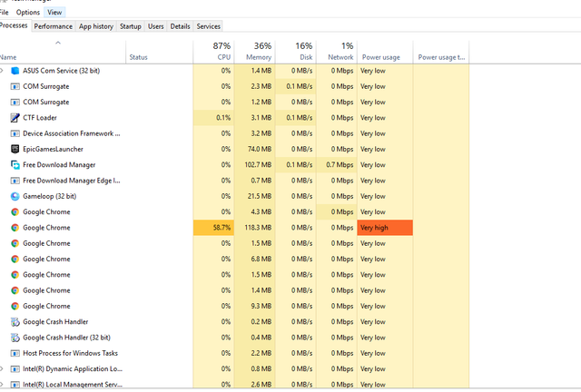Select the Processes tab
Viewport: 581px width, 392px height.
pos(15,25)
